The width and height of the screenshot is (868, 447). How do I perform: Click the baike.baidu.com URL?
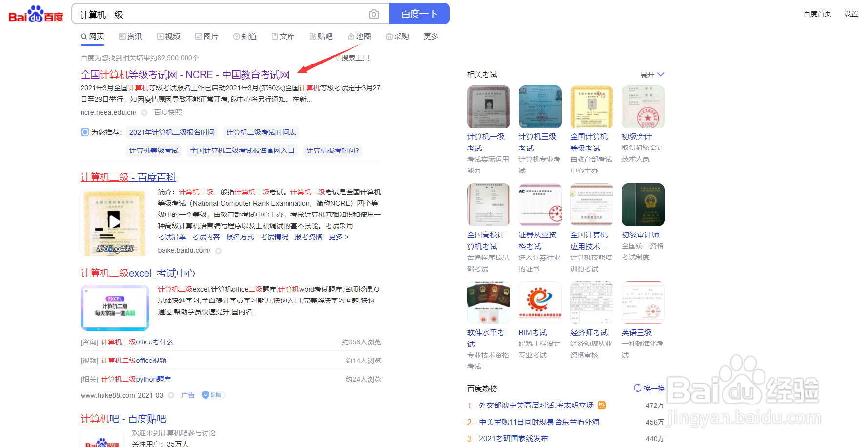coord(184,250)
